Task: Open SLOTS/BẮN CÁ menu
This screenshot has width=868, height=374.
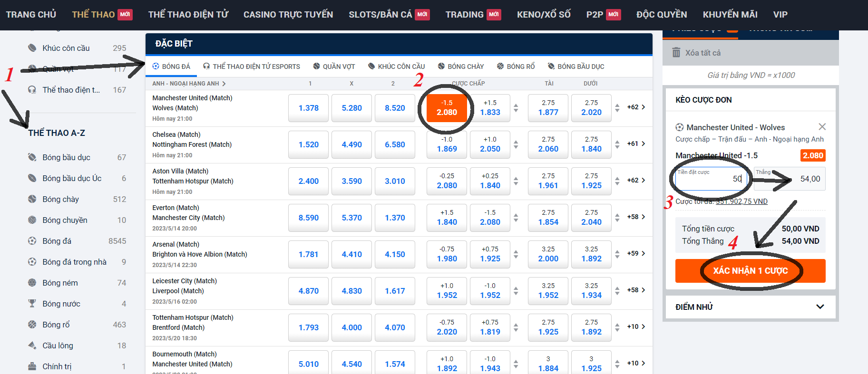Action: tap(389, 15)
